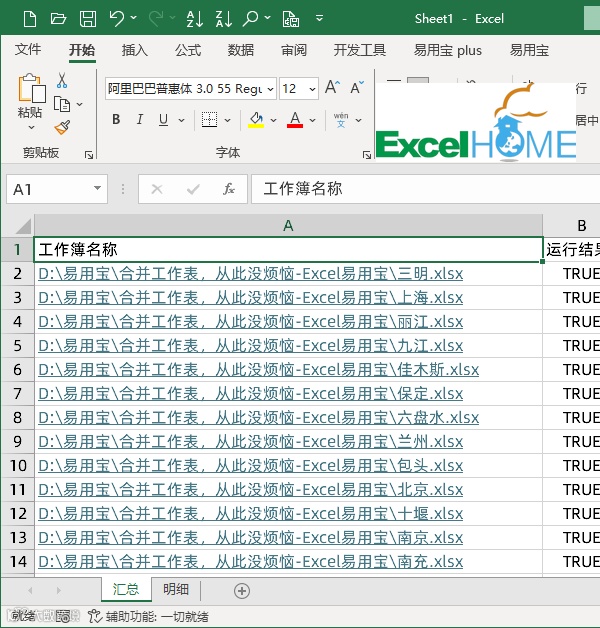Image resolution: width=600 pixels, height=628 pixels.
Task: Sort descending with the Z-A icon
Action: [x=223, y=18]
